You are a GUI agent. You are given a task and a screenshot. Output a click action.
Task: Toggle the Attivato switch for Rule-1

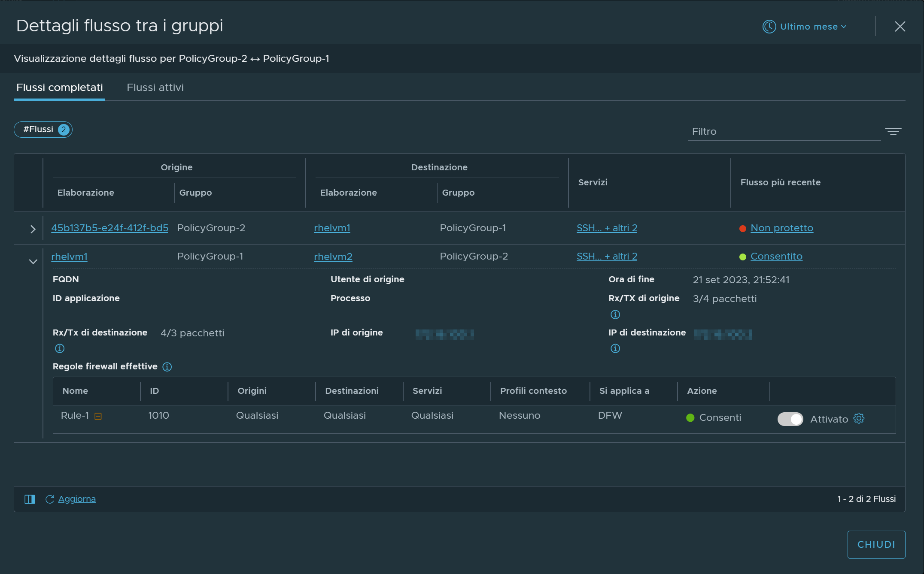(790, 419)
